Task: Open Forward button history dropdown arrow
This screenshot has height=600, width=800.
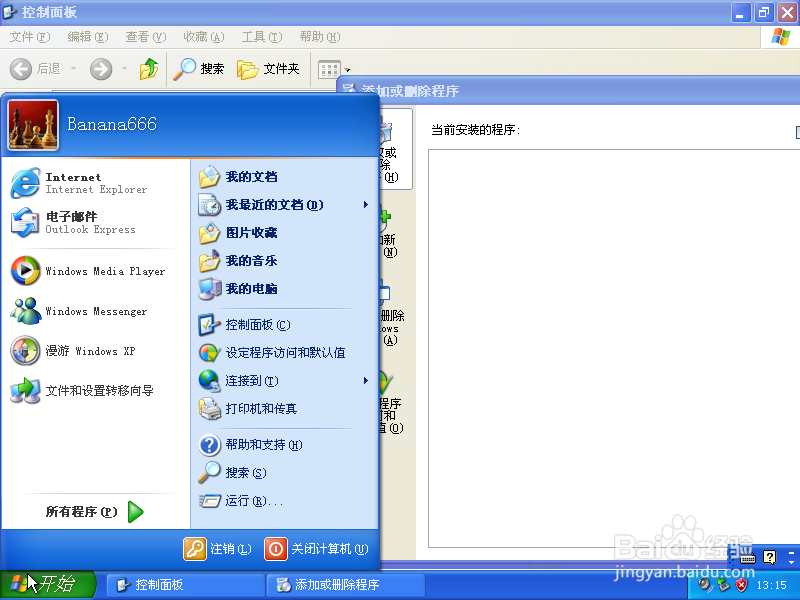Action: point(124,68)
